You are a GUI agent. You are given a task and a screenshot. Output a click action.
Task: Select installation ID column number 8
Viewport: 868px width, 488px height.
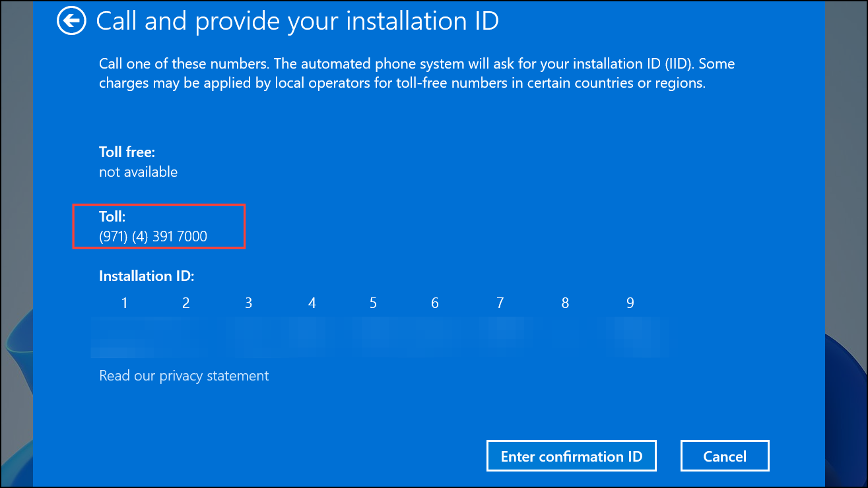[x=565, y=303]
